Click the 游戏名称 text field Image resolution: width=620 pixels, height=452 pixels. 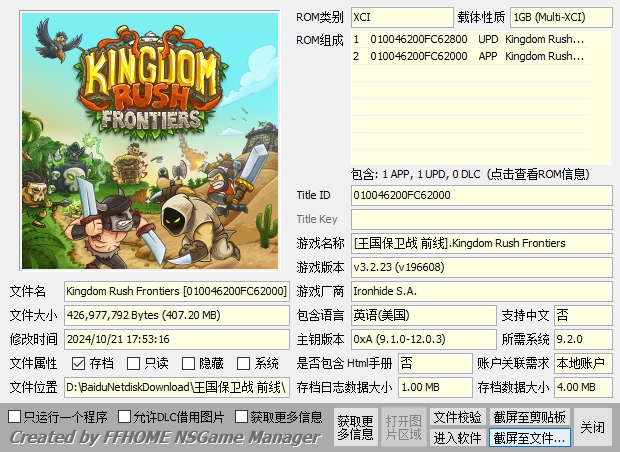480,243
